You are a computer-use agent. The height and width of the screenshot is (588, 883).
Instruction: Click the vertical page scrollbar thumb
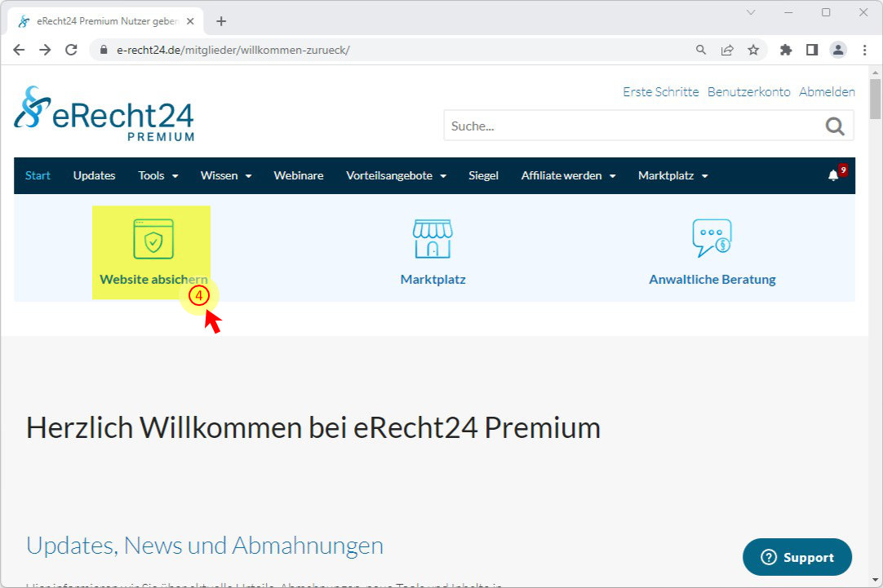[x=875, y=99]
